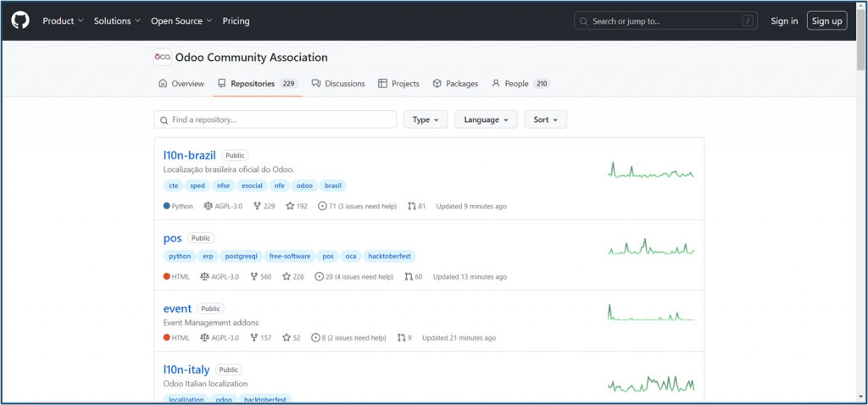Image resolution: width=868 pixels, height=405 pixels.
Task: Click the nfse topic tag
Action: point(224,186)
